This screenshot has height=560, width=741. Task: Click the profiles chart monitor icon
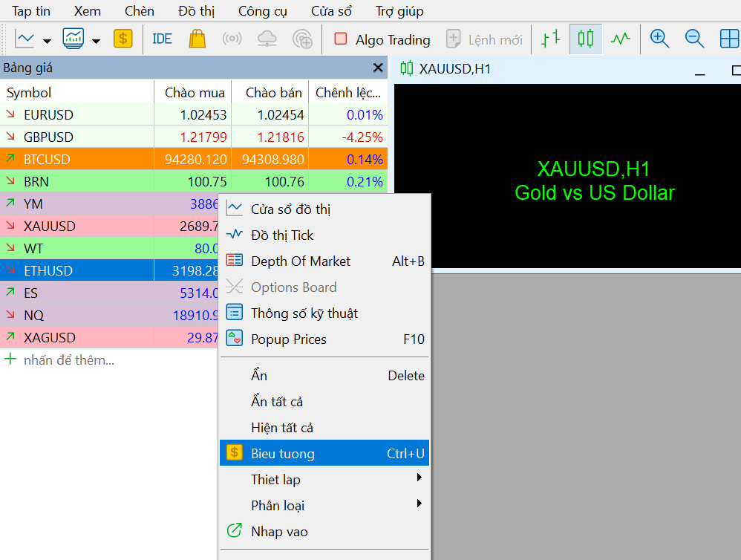point(74,39)
